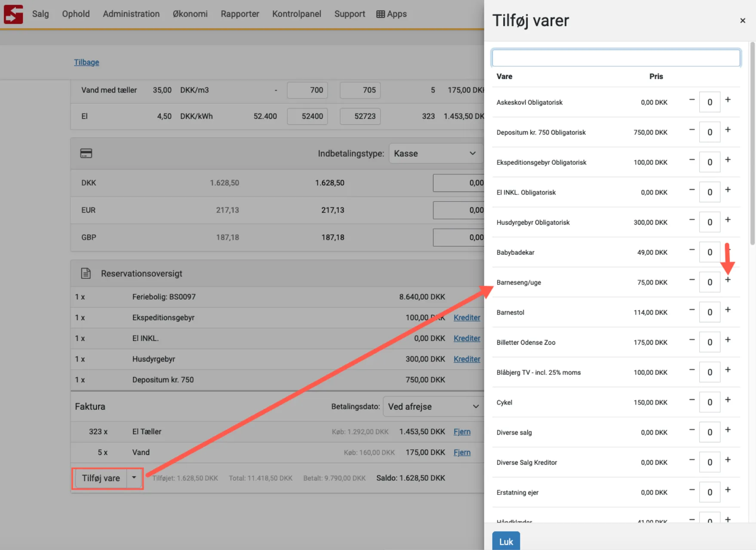Click minus icon for Depositum kr. 750
Screen dimensions: 756x550
click(692, 130)
